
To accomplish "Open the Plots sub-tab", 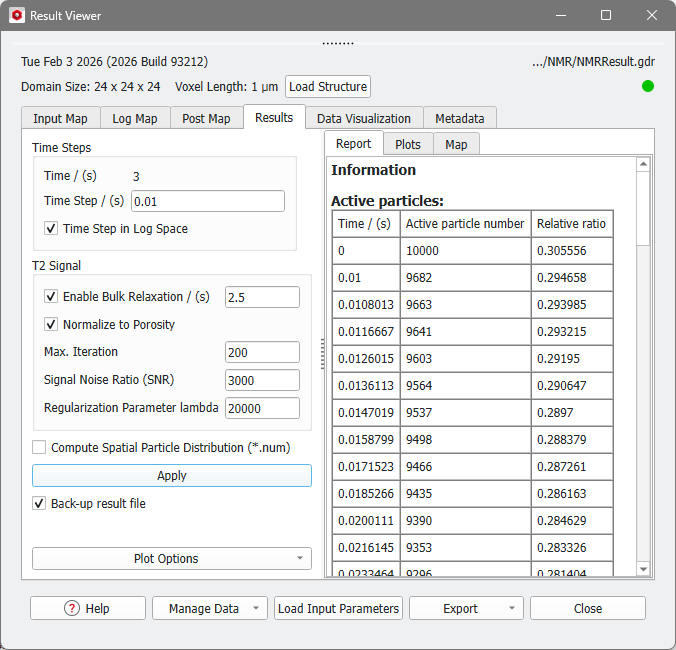I will [x=407, y=144].
